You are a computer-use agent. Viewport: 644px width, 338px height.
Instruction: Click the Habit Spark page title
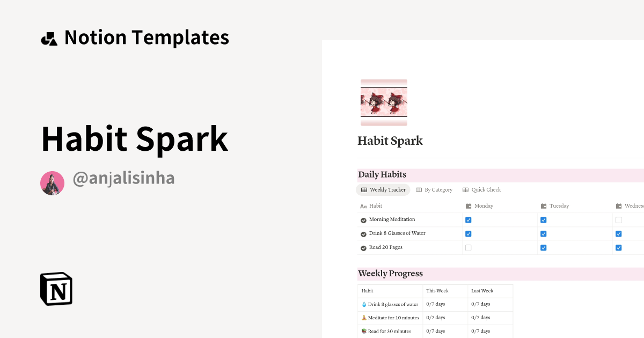click(390, 141)
